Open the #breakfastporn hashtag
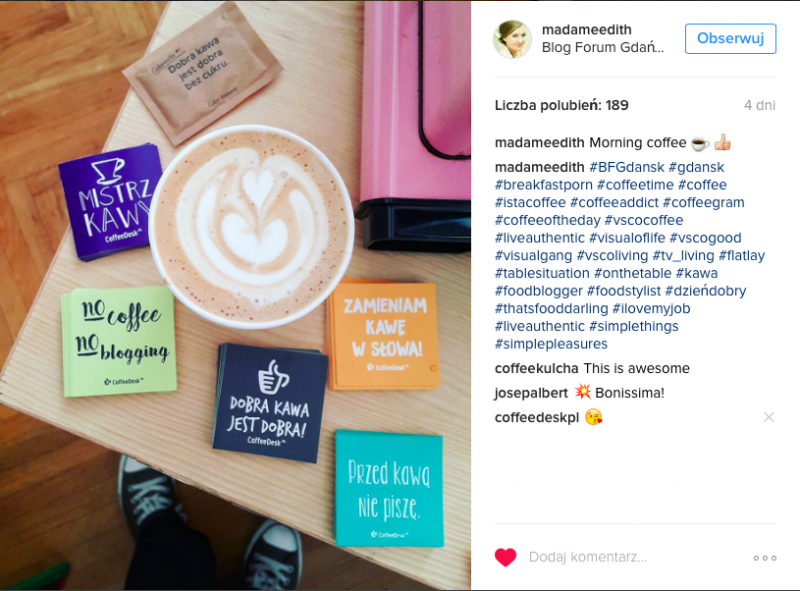Image resolution: width=800 pixels, height=591 pixels. pos(543,185)
